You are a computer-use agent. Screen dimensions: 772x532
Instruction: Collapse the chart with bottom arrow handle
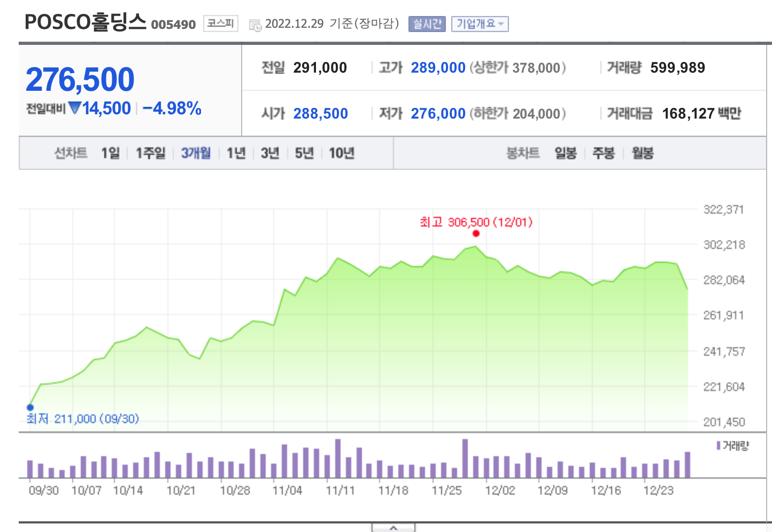393,528
